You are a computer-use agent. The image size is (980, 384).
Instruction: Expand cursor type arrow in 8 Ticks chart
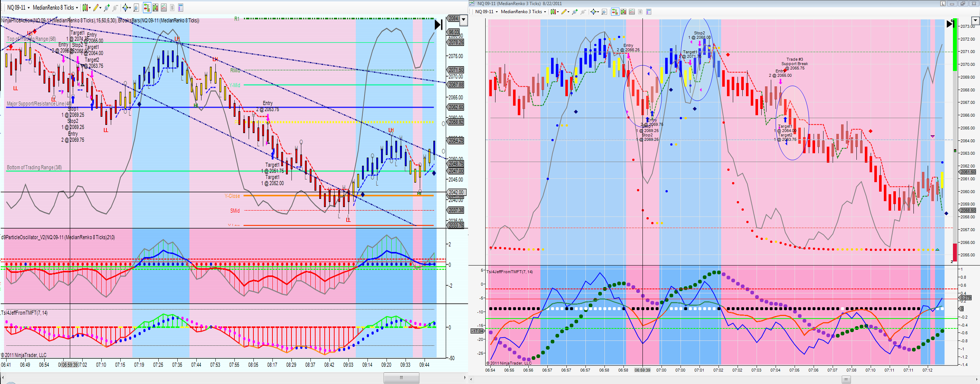tap(131, 8)
